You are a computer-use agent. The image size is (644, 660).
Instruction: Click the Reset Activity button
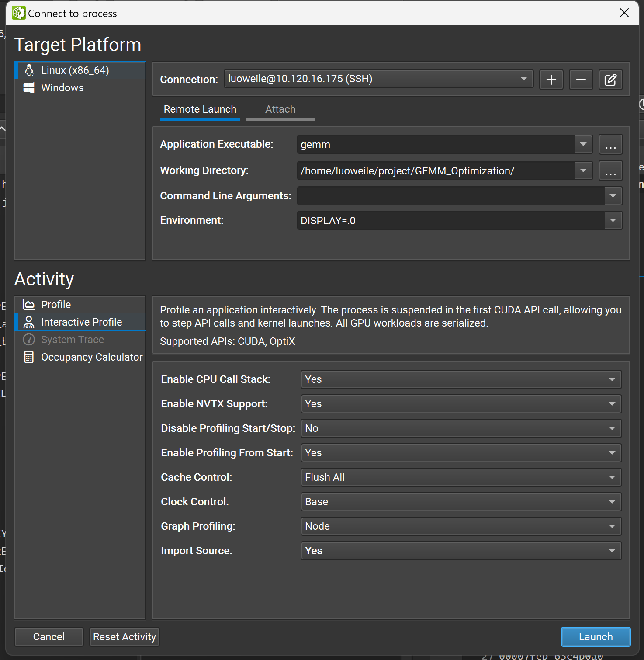(124, 637)
